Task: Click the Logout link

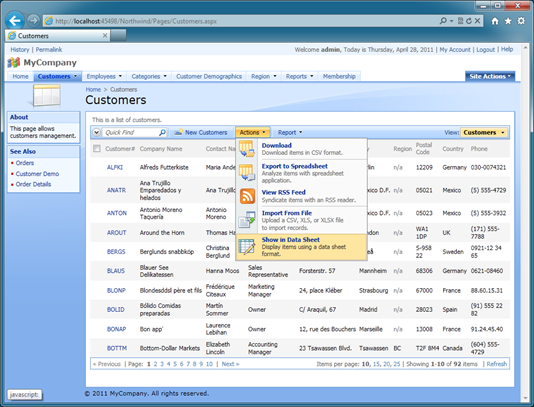Action: (x=485, y=50)
